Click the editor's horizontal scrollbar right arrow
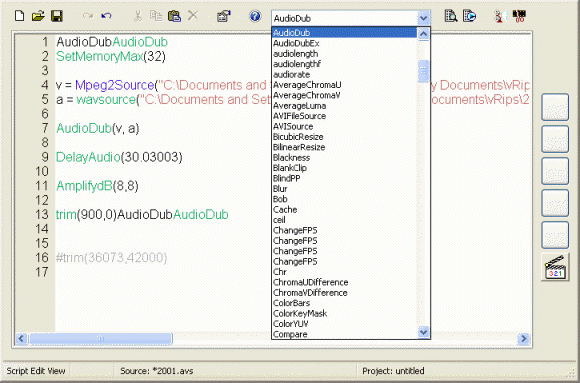Image resolution: width=580 pixels, height=383 pixels. click(x=524, y=338)
